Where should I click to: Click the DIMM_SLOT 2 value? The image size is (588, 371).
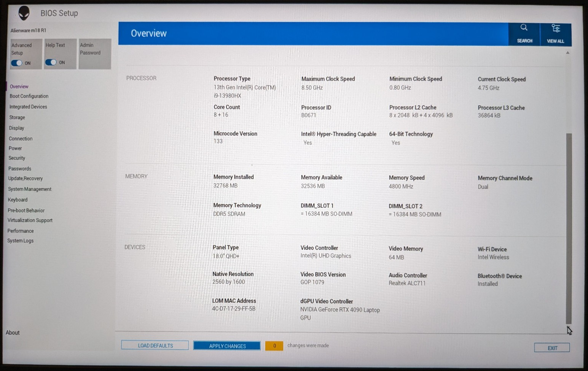click(x=415, y=214)
